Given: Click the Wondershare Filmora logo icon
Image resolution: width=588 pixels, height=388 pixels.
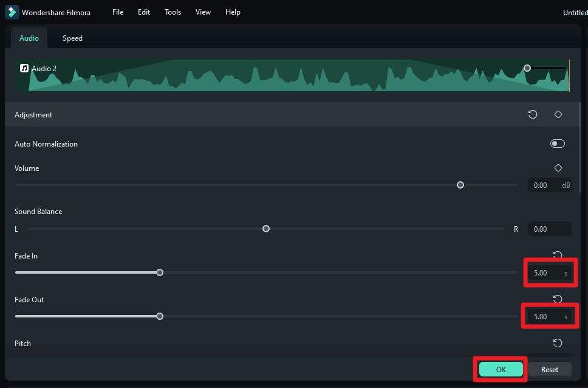Looking at the screenshot, I should pyautogui.click(x=12, y=12).
